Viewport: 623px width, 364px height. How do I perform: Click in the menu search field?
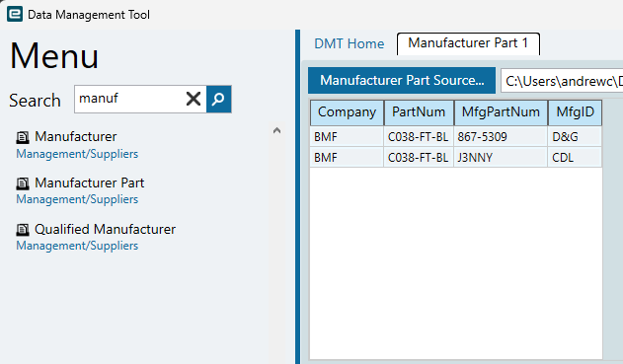click(x=129, y=99)
